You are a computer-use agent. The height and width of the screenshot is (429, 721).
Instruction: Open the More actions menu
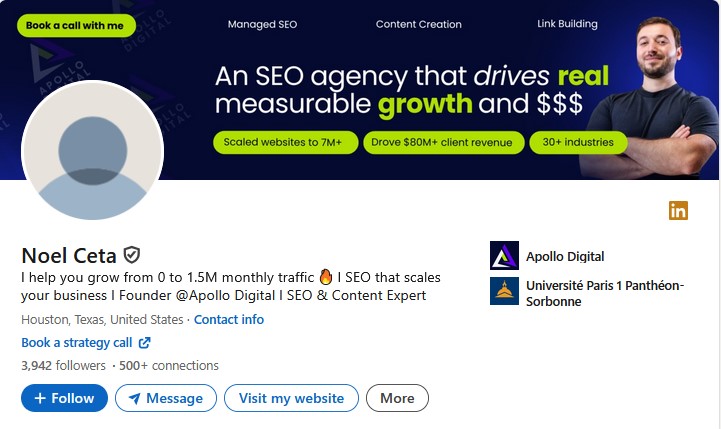click(397, 398)
